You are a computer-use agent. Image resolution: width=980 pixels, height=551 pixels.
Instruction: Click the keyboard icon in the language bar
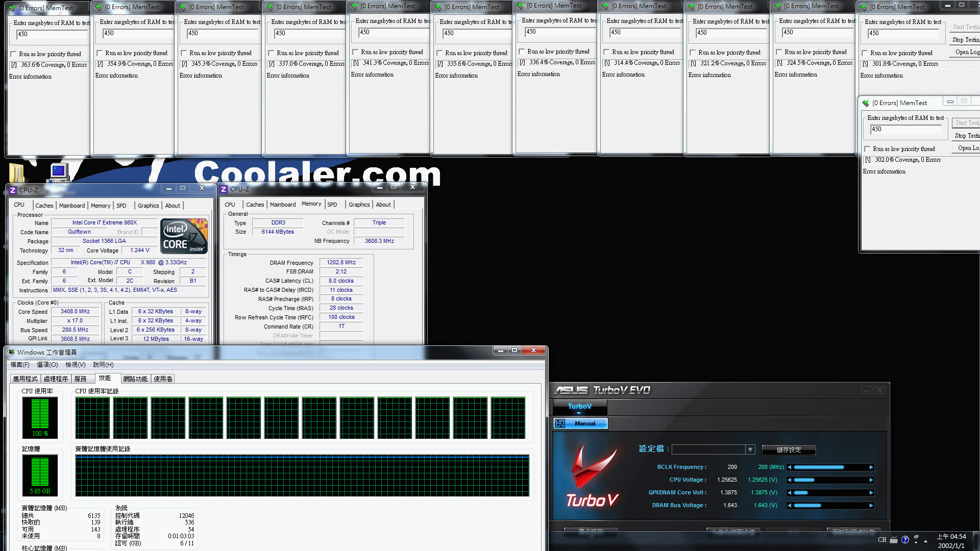(x=894, y=540)
